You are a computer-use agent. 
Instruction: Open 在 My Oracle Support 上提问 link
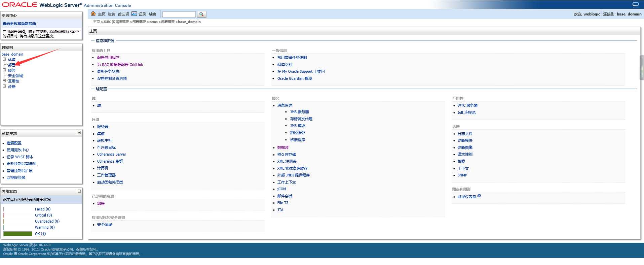(x=301, y=71)
